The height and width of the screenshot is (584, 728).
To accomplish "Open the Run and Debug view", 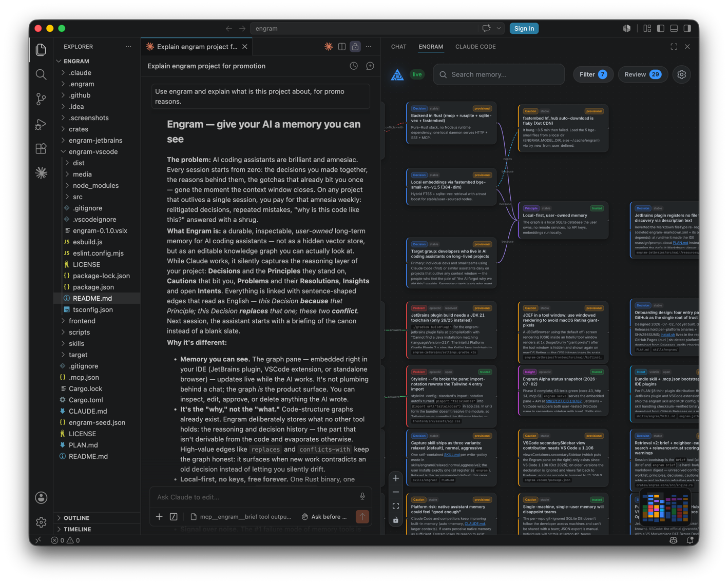I will point(41,124).
